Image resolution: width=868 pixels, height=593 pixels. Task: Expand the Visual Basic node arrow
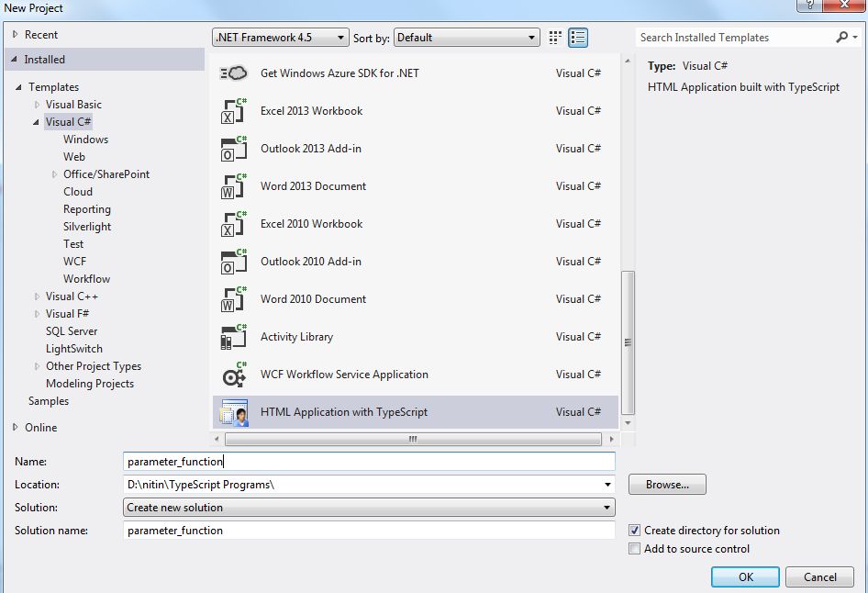[37, 104]
